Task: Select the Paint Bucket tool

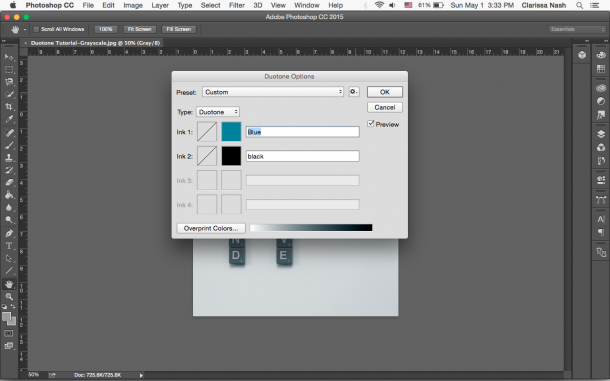Action: point(9,195)
